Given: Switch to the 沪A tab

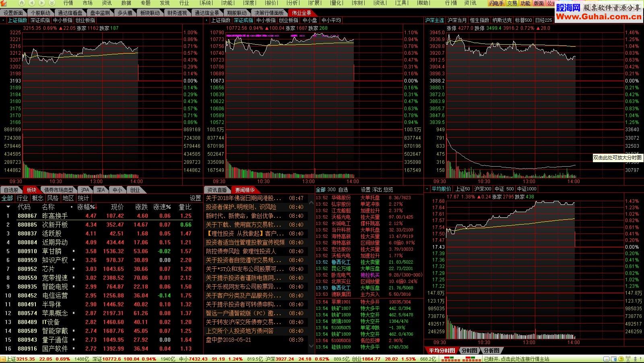Looking at the screenshot, I should click(85, 190).
